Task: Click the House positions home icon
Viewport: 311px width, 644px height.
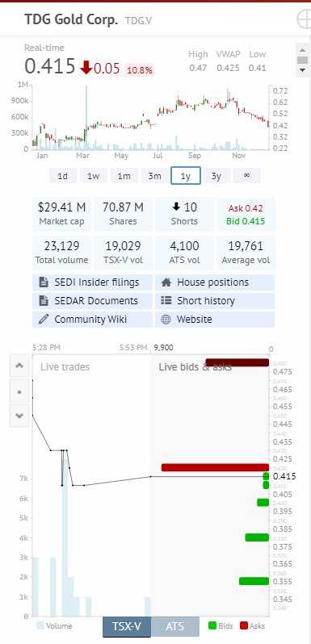Action: point(166,282)
